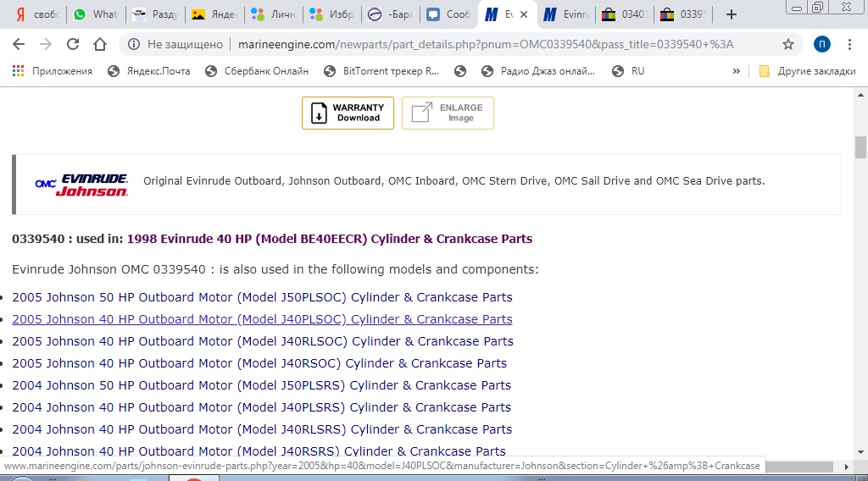Open the Chrome three-dot menu
Image resolution: width=868 pixels, height=481 pixels.
point(850,44)
